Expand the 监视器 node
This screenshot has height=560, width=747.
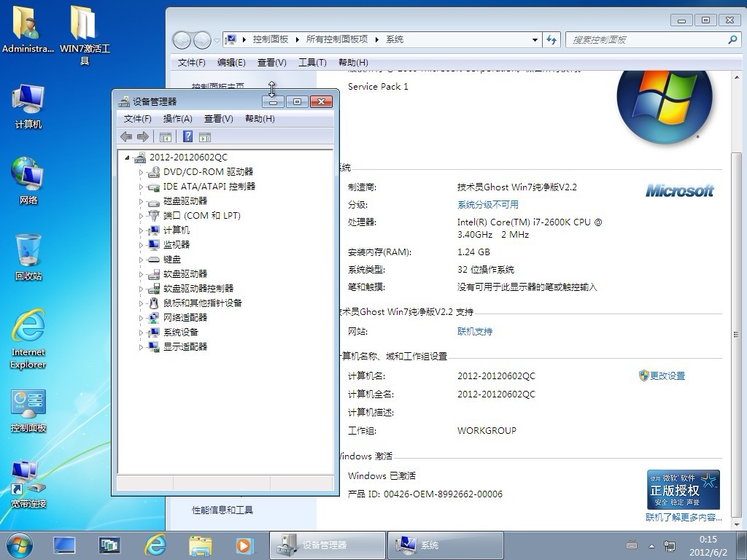141,245
